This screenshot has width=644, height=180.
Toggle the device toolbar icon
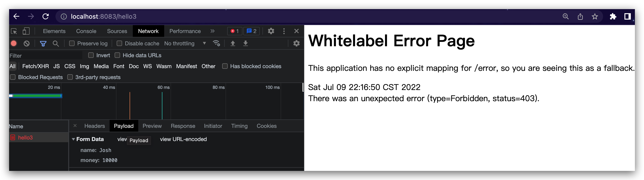26,31
